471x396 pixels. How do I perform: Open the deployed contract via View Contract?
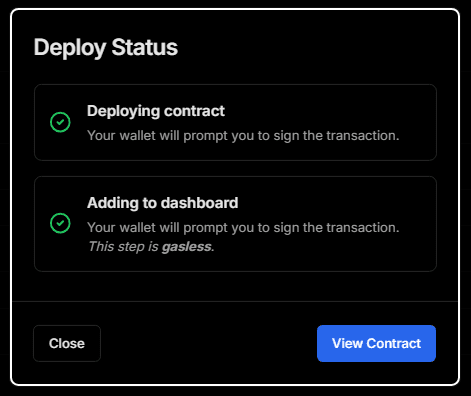click(376, 343)
